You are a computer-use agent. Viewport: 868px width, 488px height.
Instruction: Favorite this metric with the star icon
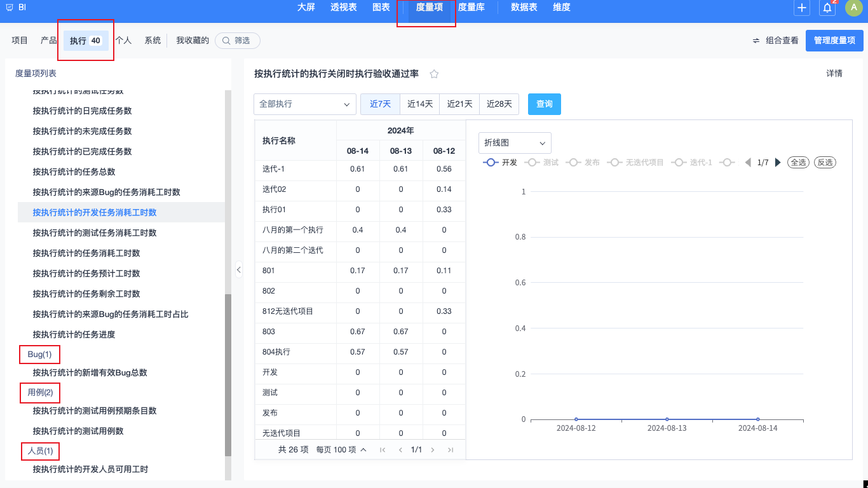(434, 74)
